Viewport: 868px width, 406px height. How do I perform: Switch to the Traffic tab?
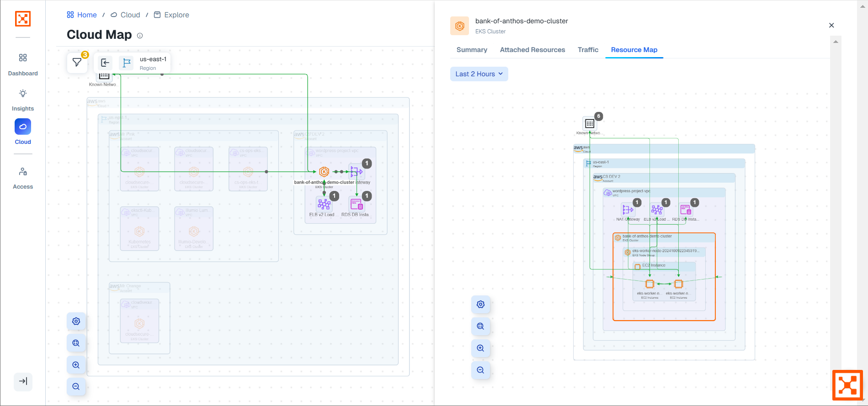[588, 50]
